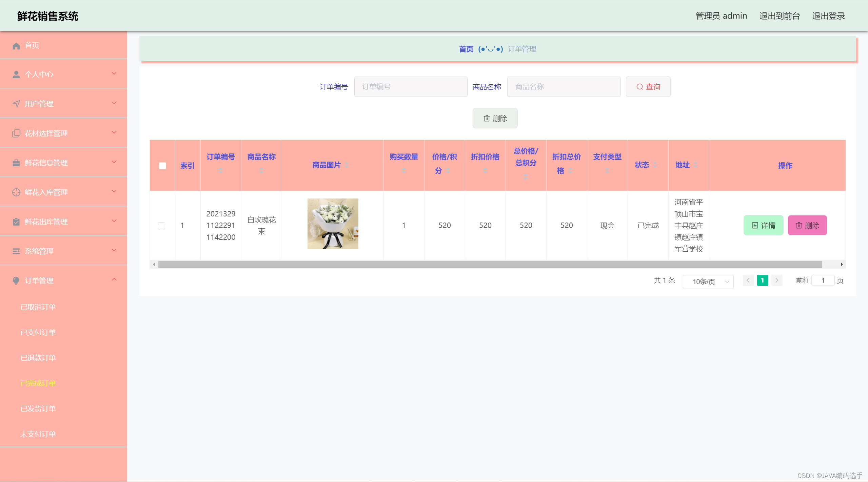Click page number 1 in pagination
Viewport: 868px width, 482px height.
[763, 280]
